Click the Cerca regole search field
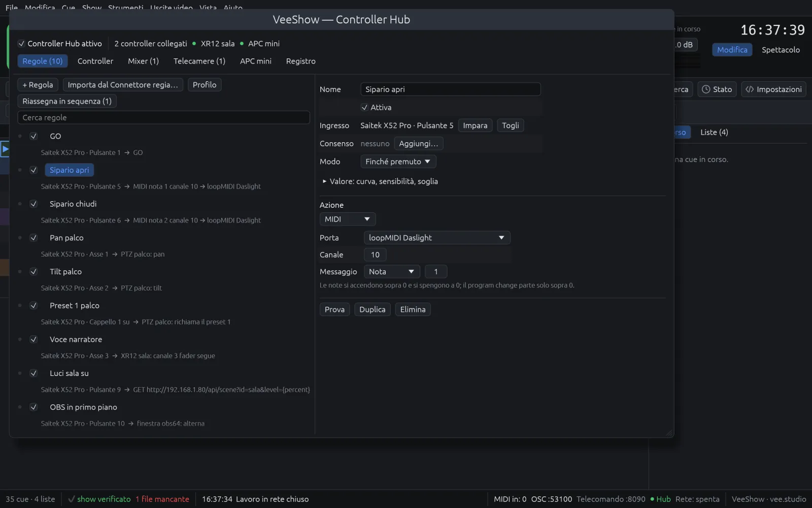Viewport: 812px width, 508px height. point(163,117)
